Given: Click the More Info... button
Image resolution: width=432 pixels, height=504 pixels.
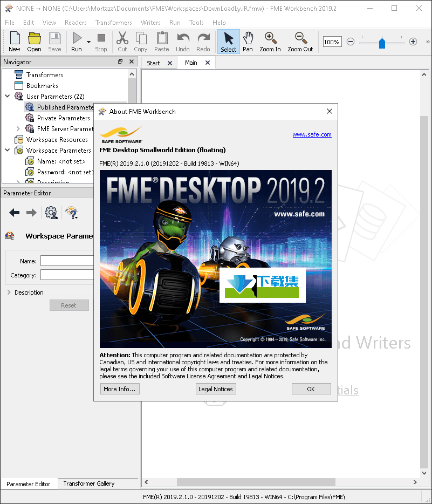Looking at the screenshot, I should [x=120, y=389].
